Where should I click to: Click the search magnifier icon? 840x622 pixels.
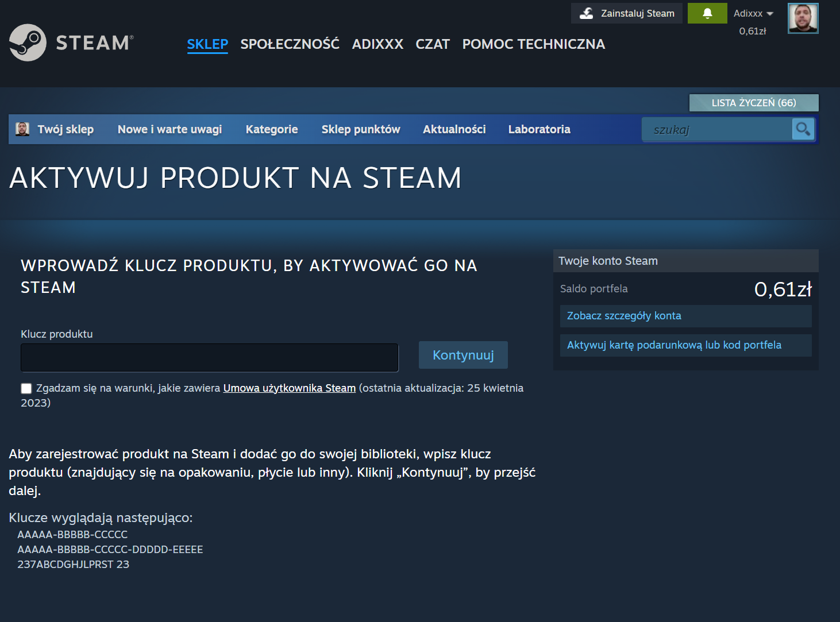803,129
